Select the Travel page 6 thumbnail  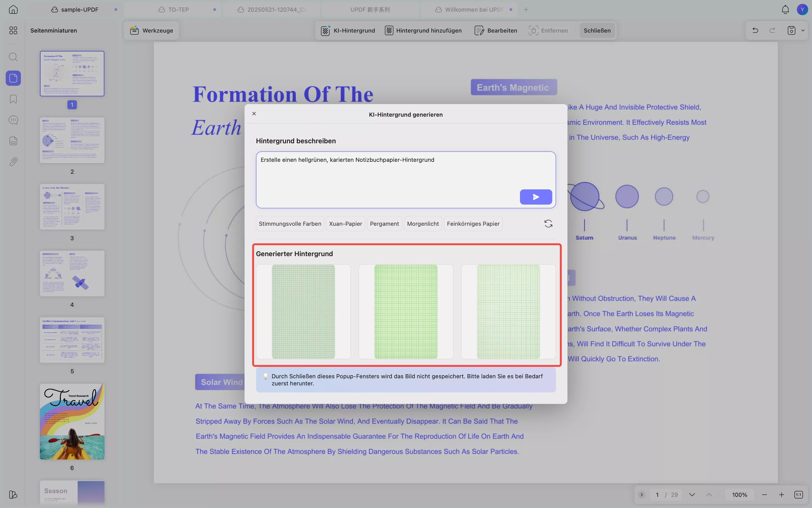72,421
